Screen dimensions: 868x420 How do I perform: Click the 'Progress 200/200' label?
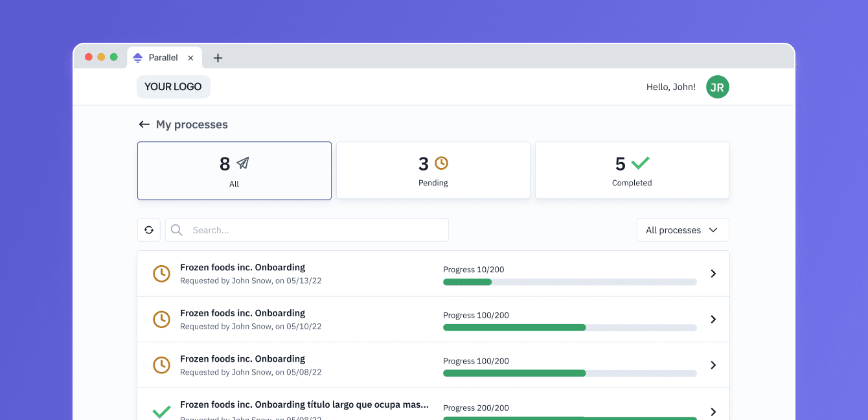(476, 408)
